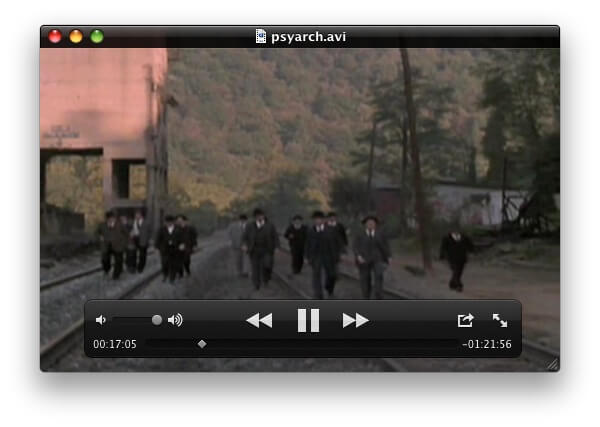Minimize the window with the yellow button

click(x=76, y=37)
